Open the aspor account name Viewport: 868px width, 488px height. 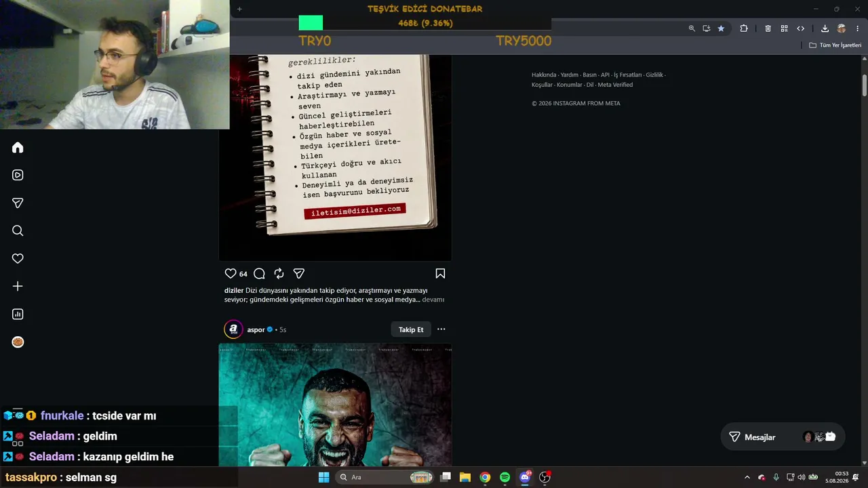(x=256, y=330)
